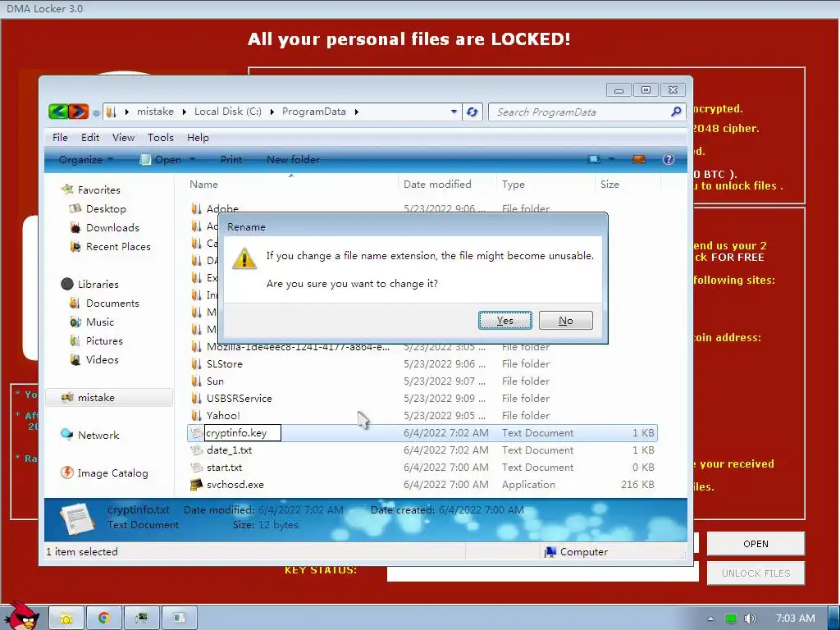Click the volume speaker tray icon
The width and height of the screenshot is (840, 630).
tap(750, 619)
